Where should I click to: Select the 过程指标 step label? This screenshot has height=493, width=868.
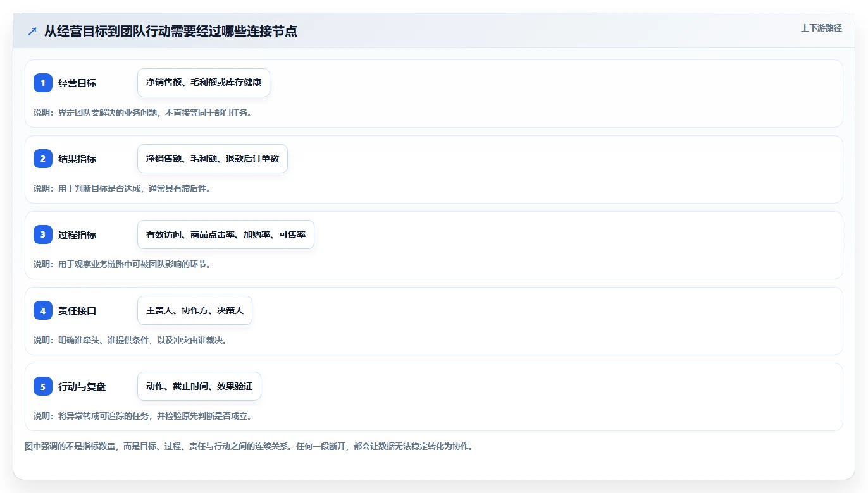[77, 234]
